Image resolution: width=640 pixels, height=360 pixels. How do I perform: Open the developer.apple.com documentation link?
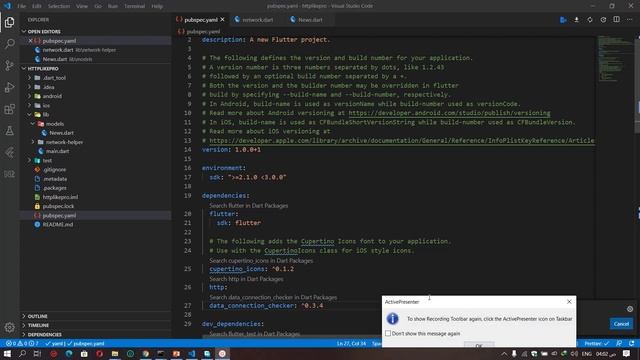(x=402, y=140)
